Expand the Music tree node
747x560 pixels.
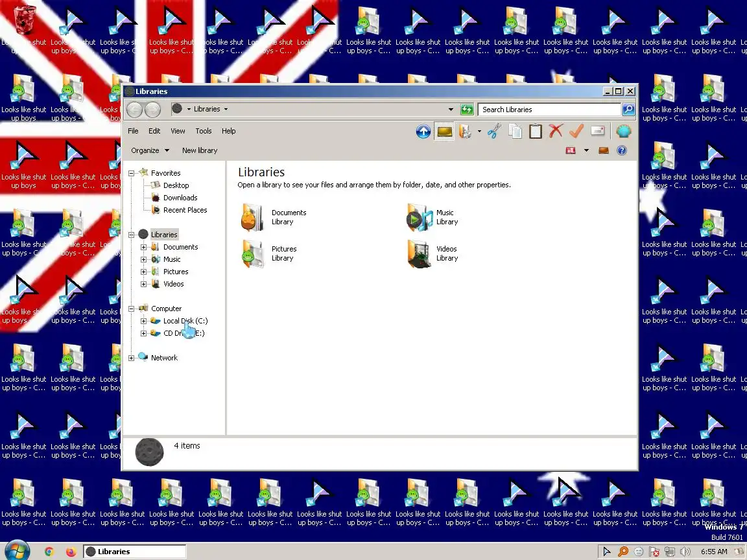(x=143, y=259)
